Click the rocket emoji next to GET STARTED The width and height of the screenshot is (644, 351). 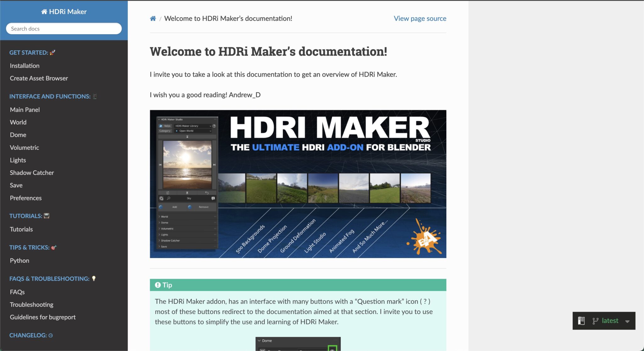click(x=52, y=52)
